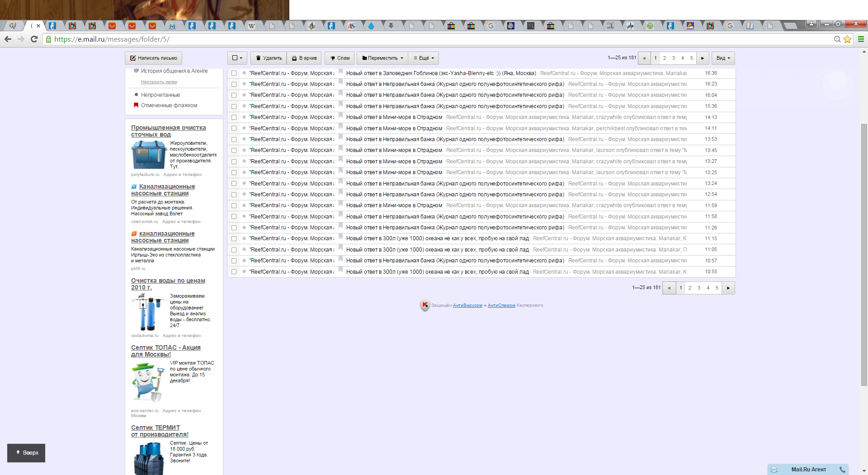Click flag icon on the 16:36 message

pyautogui.click(x=341, y=72)
